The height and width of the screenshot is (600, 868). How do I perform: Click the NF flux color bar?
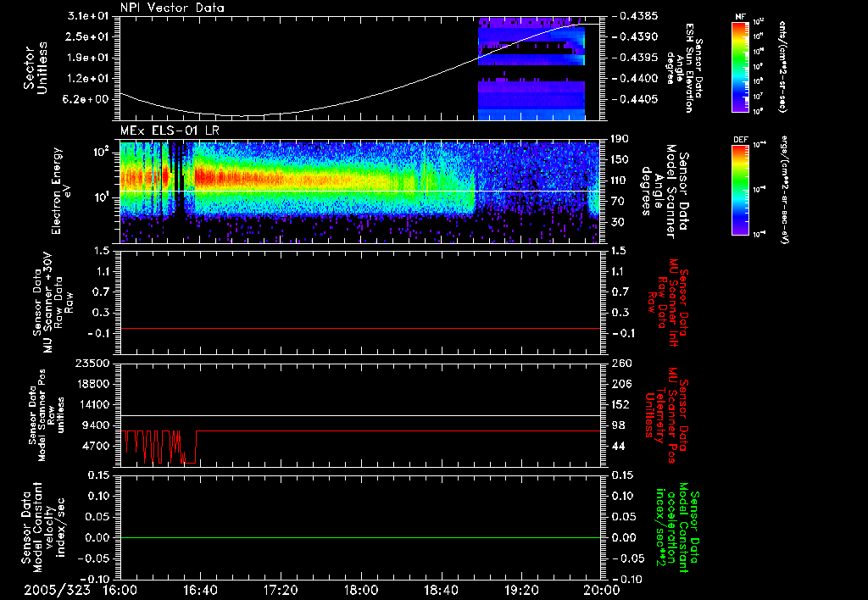pyautogui.click(x=740, y=66)
